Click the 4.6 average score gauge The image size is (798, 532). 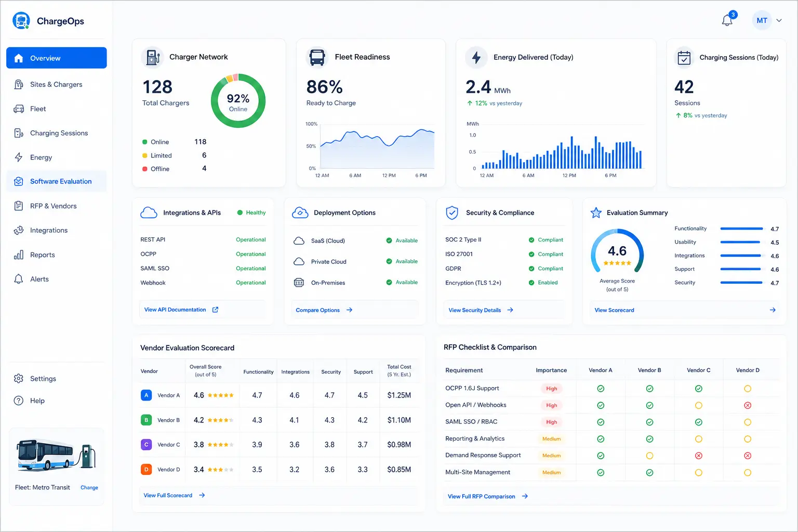[617, 252]
